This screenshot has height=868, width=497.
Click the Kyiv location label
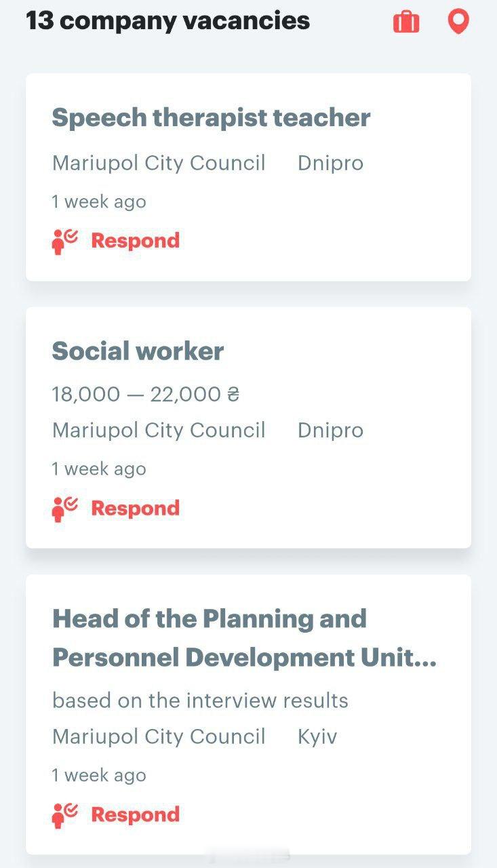tap(317, 737)
